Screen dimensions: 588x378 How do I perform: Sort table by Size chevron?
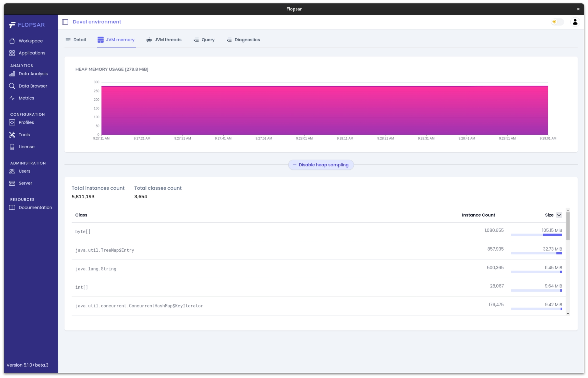559,215
